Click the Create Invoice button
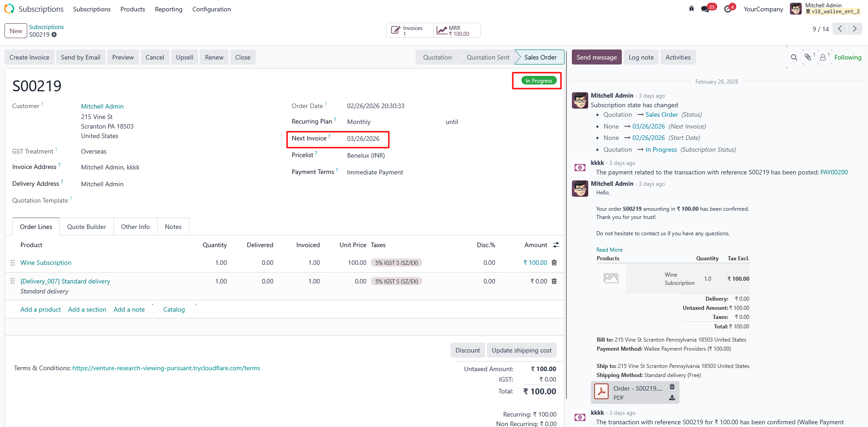 click(30, 57)
